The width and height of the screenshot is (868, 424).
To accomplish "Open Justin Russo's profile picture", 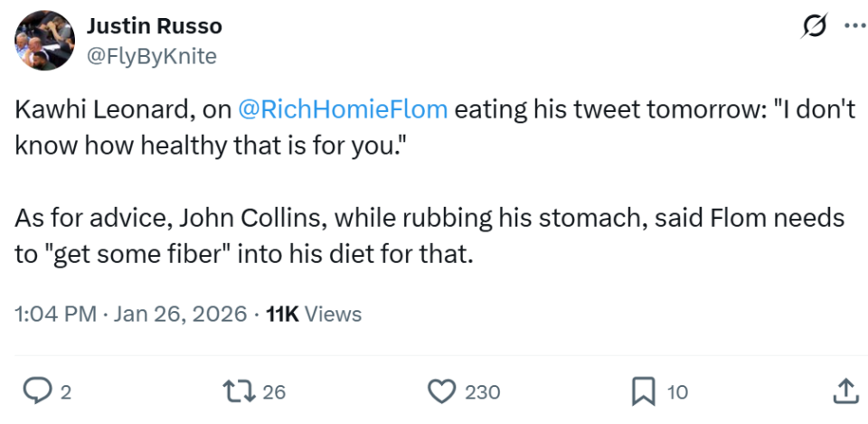I will pos(44,41).
